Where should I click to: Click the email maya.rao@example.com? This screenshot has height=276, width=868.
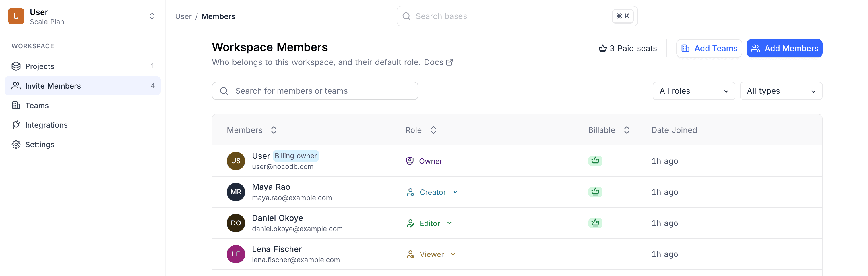click(292, 198)
